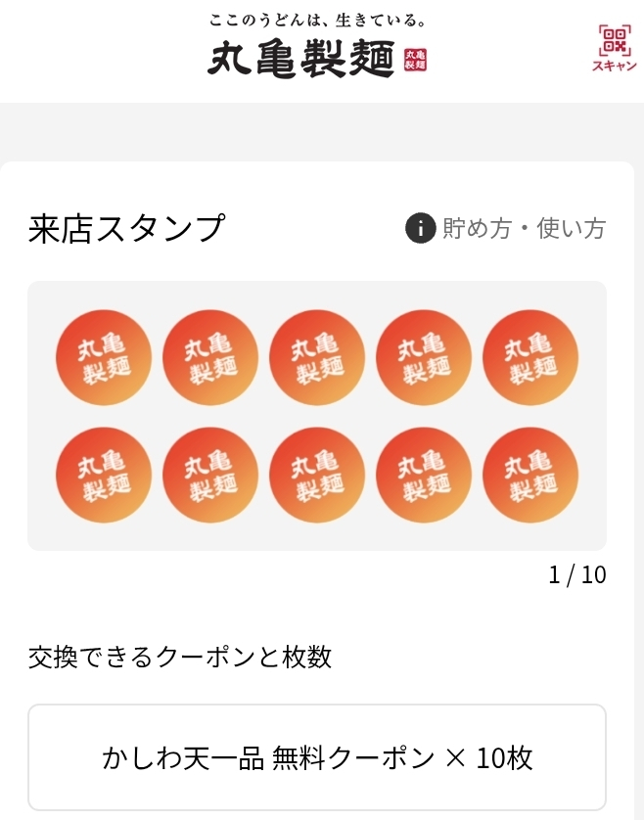The image size is (644, 820).
Task: Tap fourth stamp in the top row
Action: tap(424, 358)
